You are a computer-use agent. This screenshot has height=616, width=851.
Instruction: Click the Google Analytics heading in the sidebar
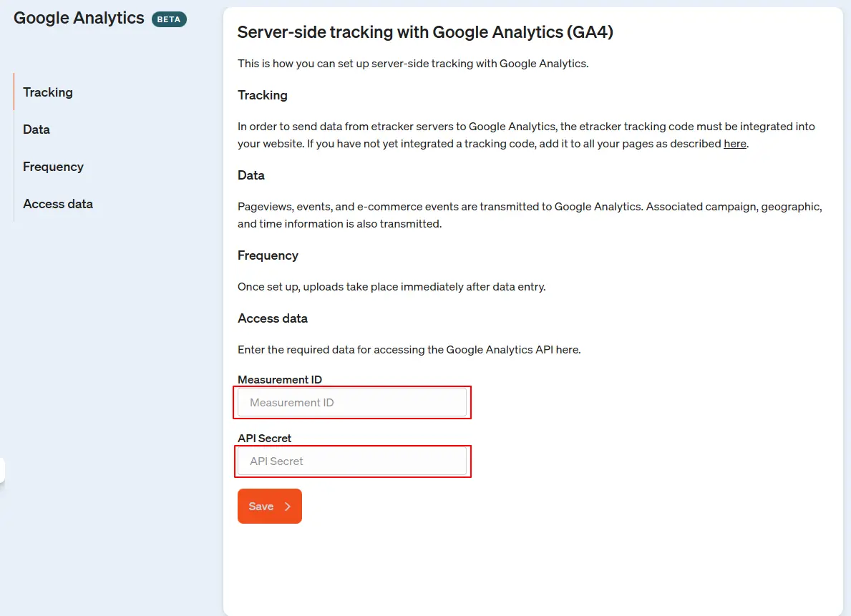click(x=79, y=18)
